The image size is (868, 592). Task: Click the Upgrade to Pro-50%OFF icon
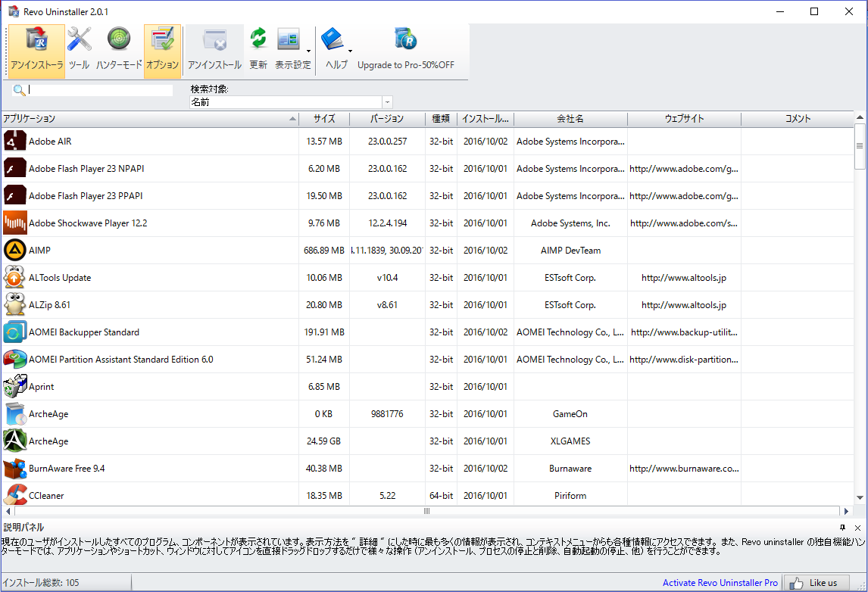click(405, 40)
